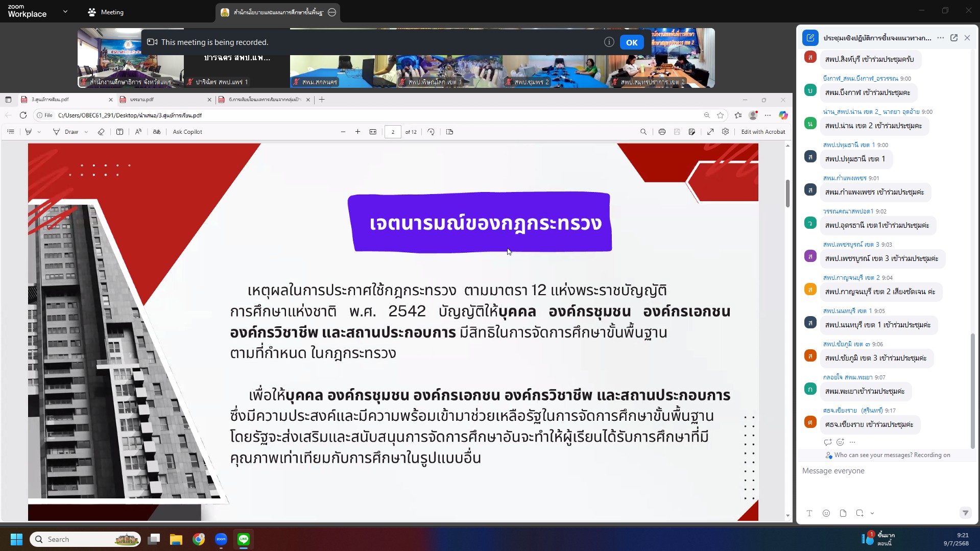This screenshot has height=551, width=980.
Task: Click the emoji icon in chat toolbar
Action: coord(826,513)
